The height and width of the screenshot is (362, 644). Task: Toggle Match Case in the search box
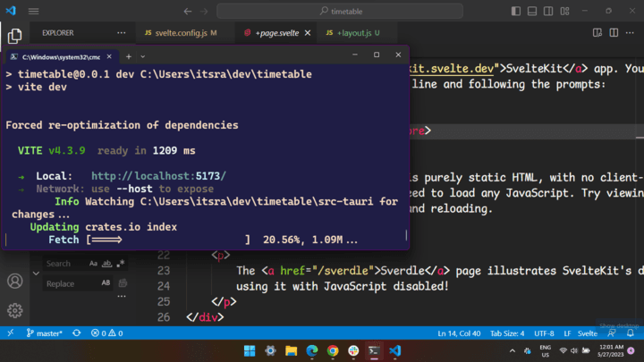pos(93,264)
